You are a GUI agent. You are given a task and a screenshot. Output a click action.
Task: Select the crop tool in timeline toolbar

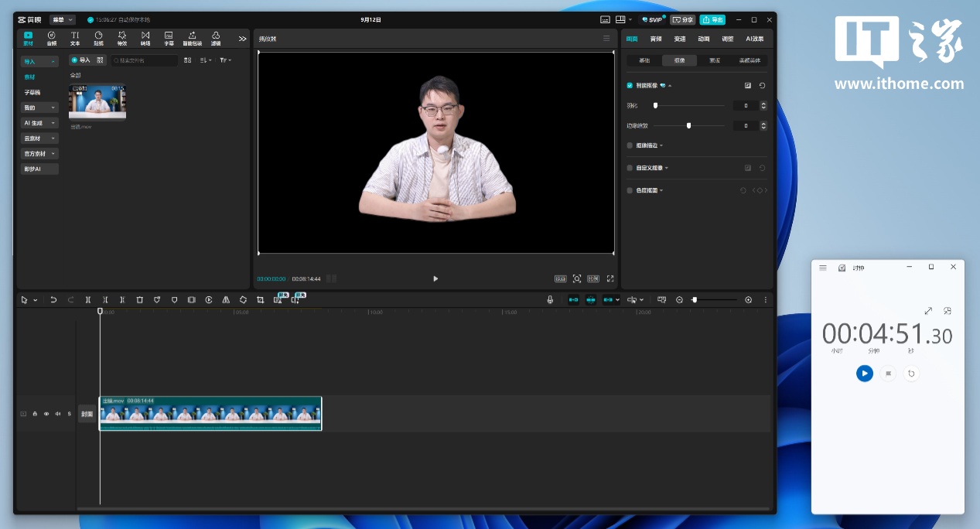(260, 299)
